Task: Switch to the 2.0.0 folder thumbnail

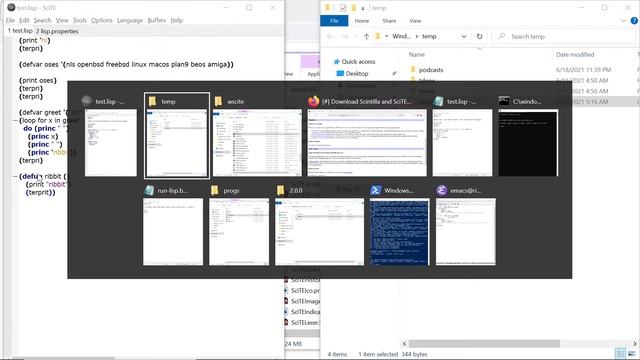Action: point(319,231)
